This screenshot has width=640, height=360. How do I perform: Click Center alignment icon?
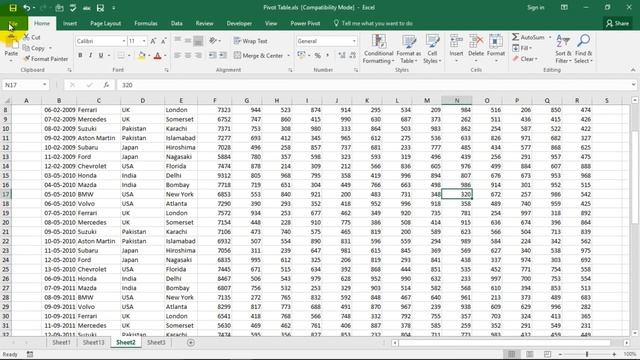coord(188,55)
